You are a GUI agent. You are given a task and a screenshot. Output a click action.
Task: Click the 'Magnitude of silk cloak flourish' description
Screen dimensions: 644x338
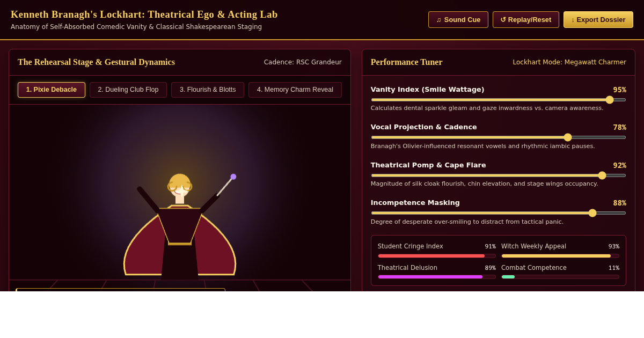pyautogui.click(x=485, y=184)
